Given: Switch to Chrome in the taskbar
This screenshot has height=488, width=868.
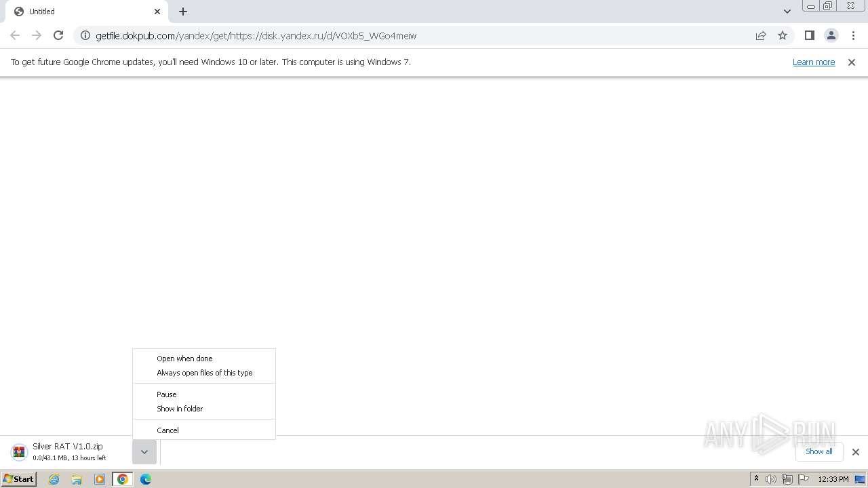Looking at the screenshot, I should (123, 479).
